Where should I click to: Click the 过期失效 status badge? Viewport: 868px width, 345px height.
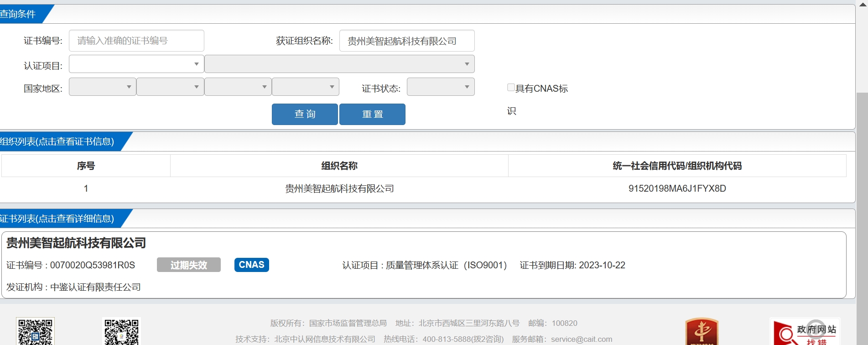pyautogui.click(x=189, y=265)
